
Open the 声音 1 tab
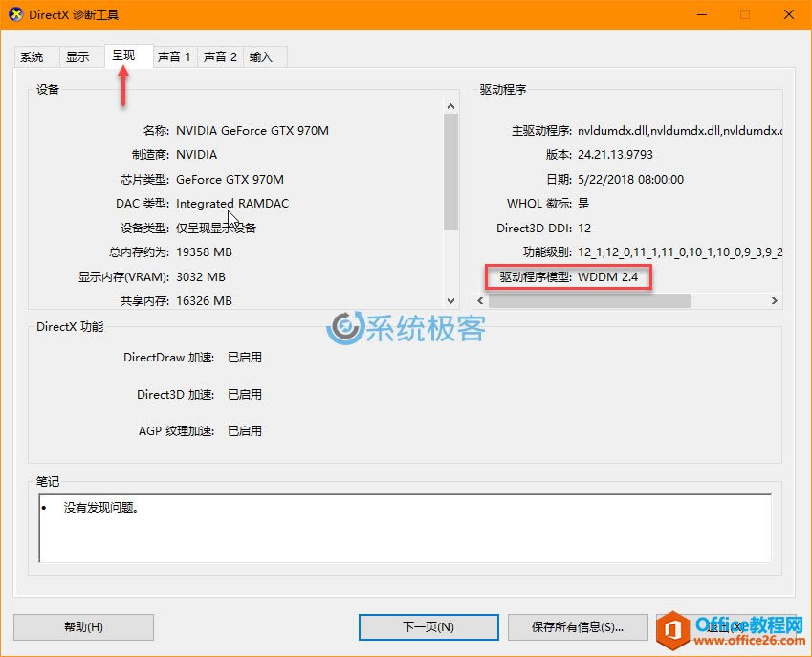point(174,57)
